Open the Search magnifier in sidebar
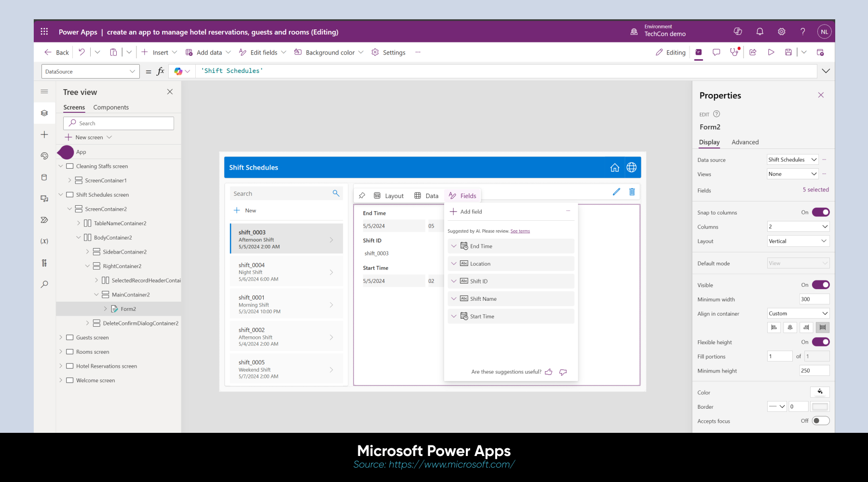 pyautogui.click(x=44, y=284)
